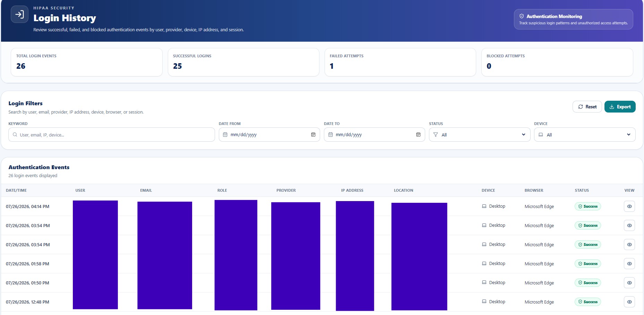The width and height of the screenshot is (644, 315).
Task: Click the Device column header
Action: tap(488, 190)
